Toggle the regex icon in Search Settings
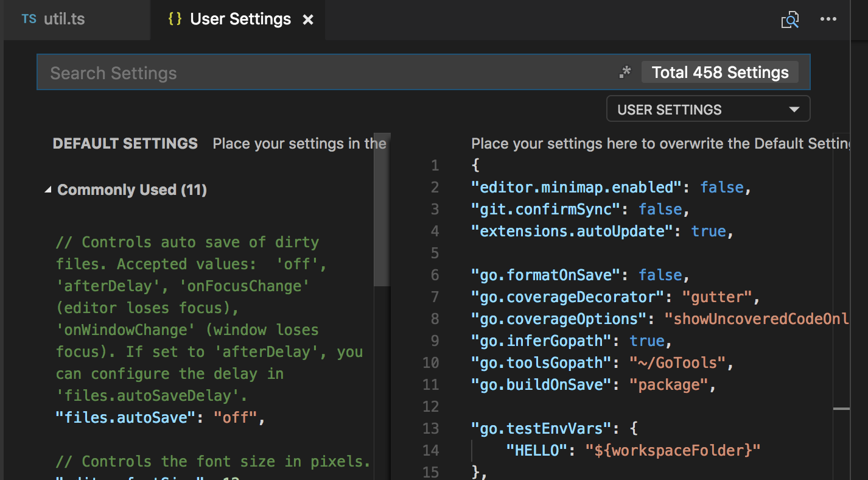 tap(625, 72)
